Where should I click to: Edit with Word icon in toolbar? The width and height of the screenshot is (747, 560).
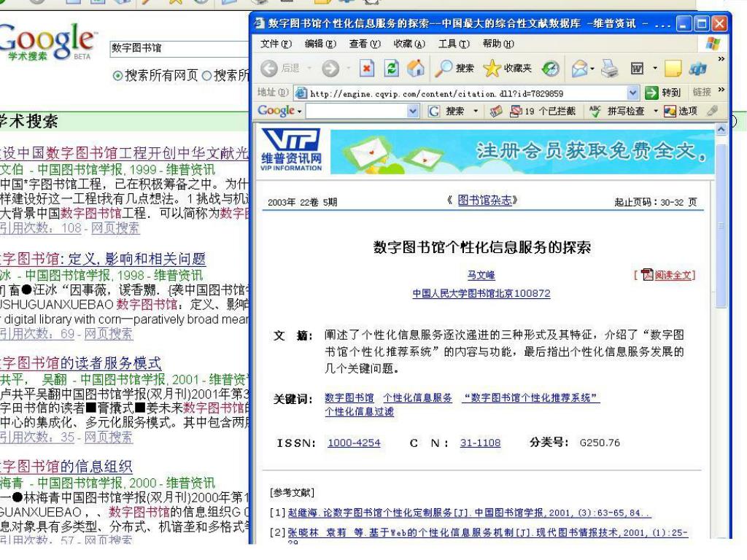coord(637,69)
